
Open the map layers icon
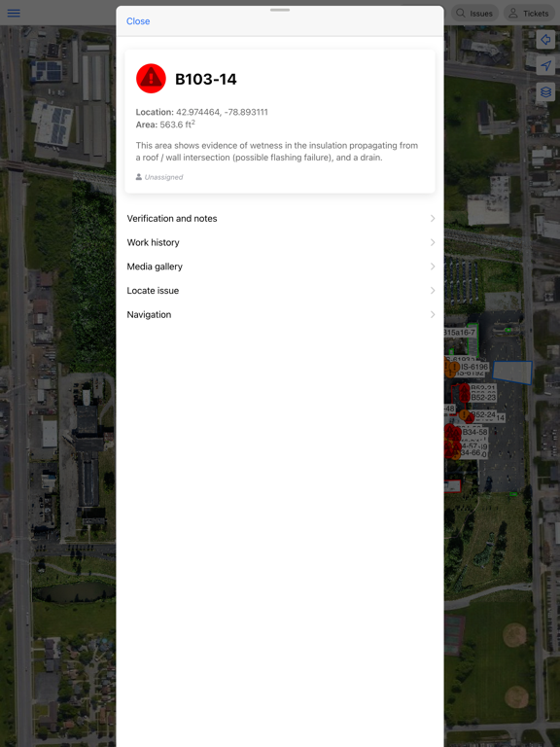(x=545, y=92)
